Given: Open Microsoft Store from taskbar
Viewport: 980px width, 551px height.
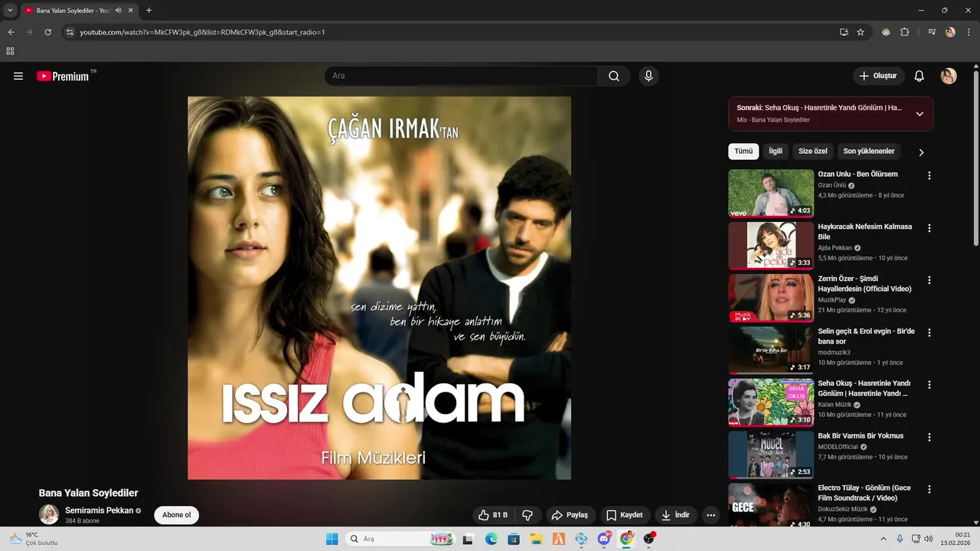Looking at the screenshot, I should [514, 539].
